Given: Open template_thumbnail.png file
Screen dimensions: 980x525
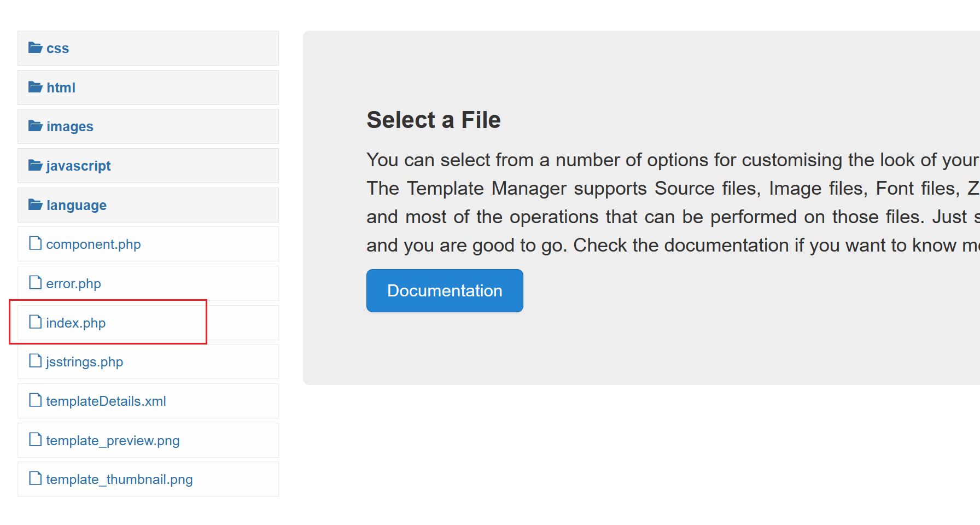Looking at the screenshot, I should pos(119,480).
